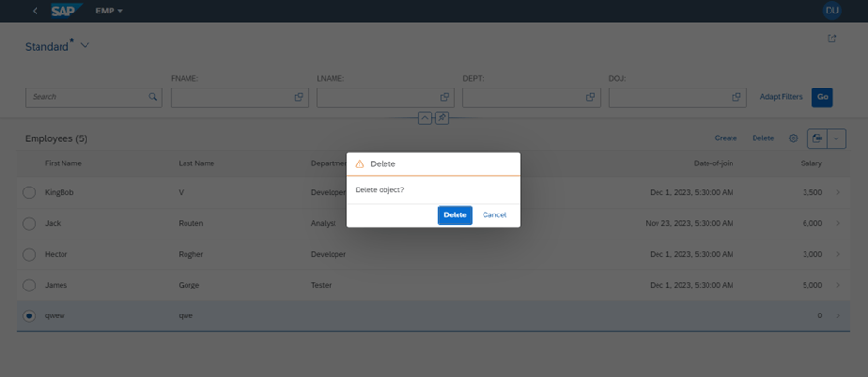Viewport: 868px width, 377px height.
Task: Open details chevron for qwew row
Action: pos(838,315)
